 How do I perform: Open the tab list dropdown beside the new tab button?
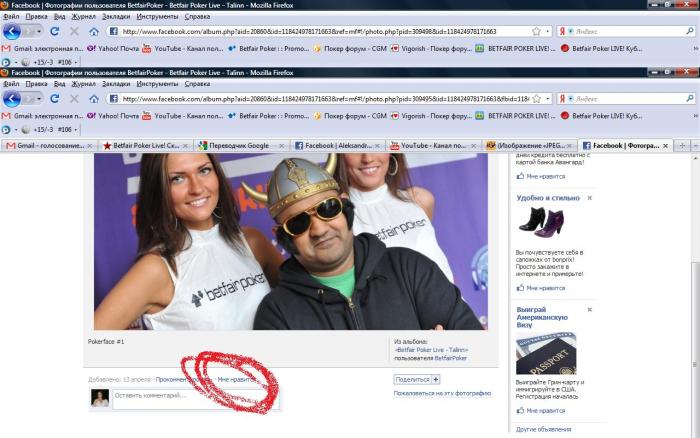[x=695, y=146]
